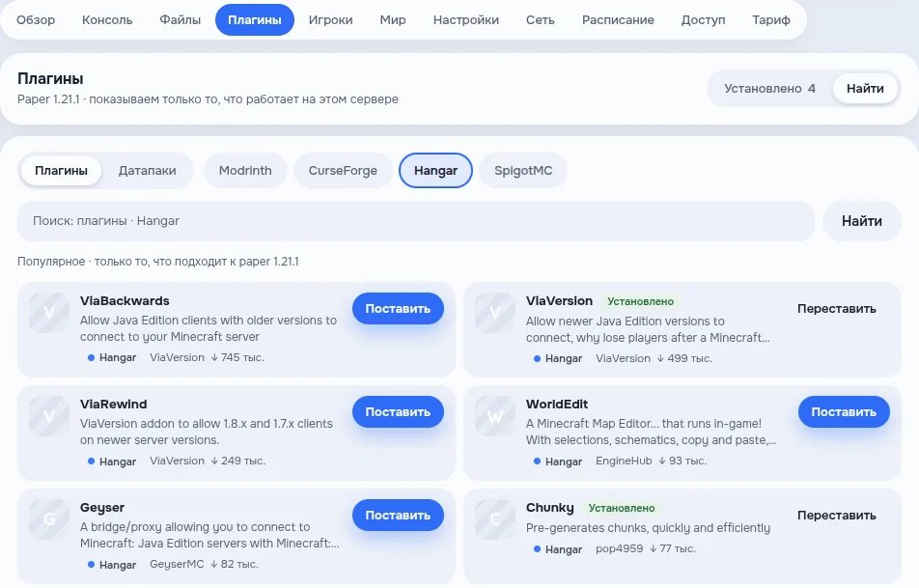This screenshot has height=588, width=919.
Task: Click the ViaVersion author under ViaBackwards
Action: pyautogui.click(x=177, y=357)
